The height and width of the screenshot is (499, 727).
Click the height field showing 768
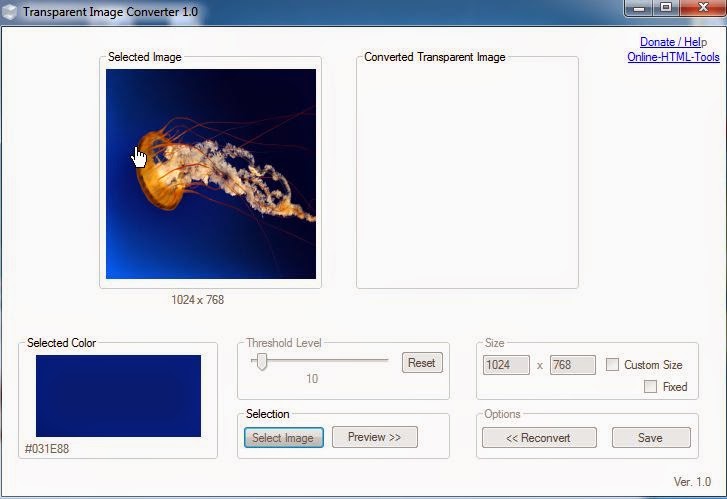[x=572, y=365]
